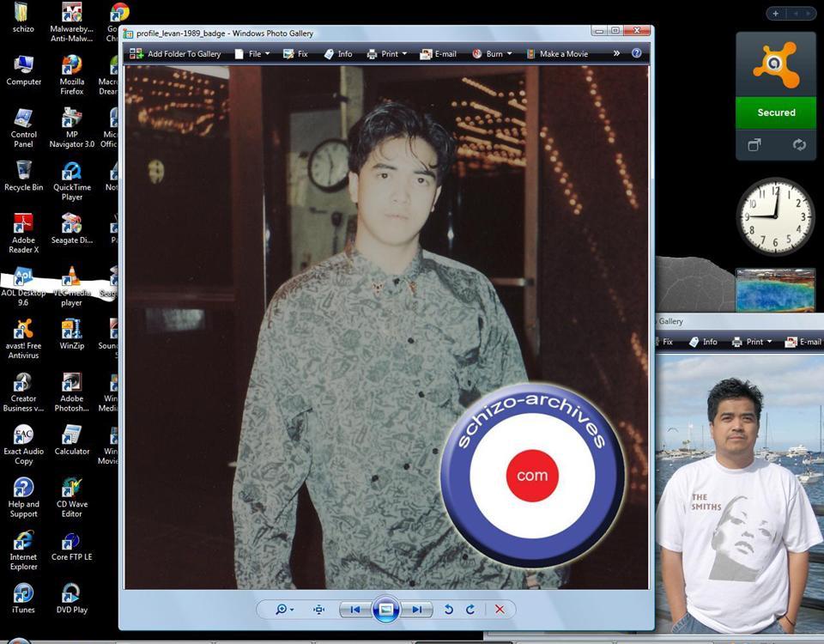Play the slide show
Screen dimensions: 824x644
click(385, 610)
